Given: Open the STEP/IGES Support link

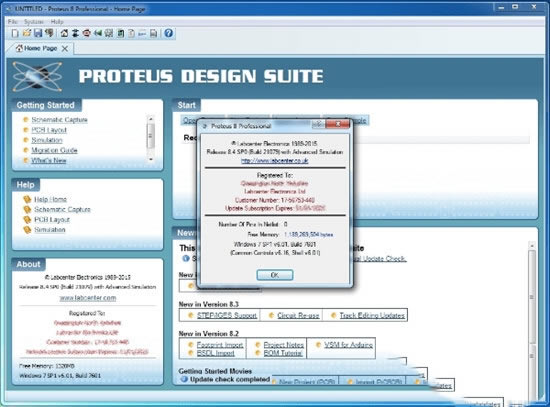Looking at the screenshot, I should click(227, 315).
